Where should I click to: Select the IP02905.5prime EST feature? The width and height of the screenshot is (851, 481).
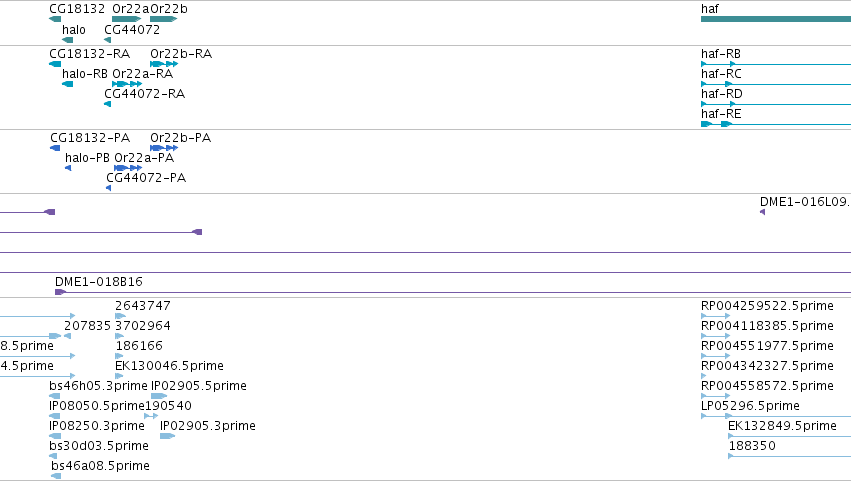point(159,396)
